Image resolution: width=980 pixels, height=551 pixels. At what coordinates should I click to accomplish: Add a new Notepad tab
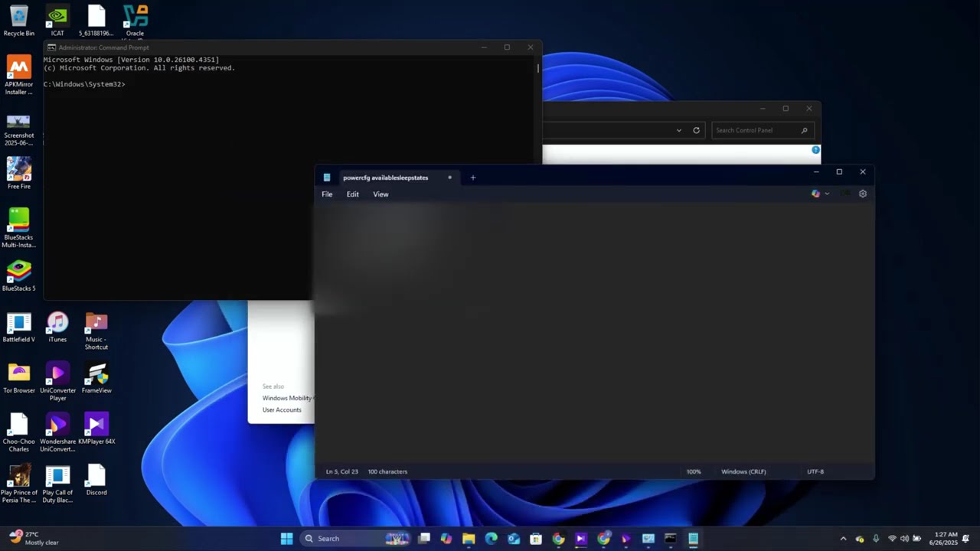coord(472,178)
